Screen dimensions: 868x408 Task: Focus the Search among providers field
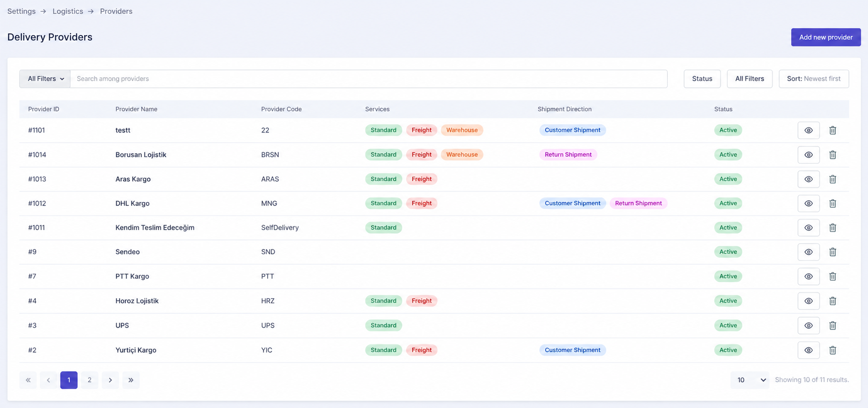click(369, 79)
